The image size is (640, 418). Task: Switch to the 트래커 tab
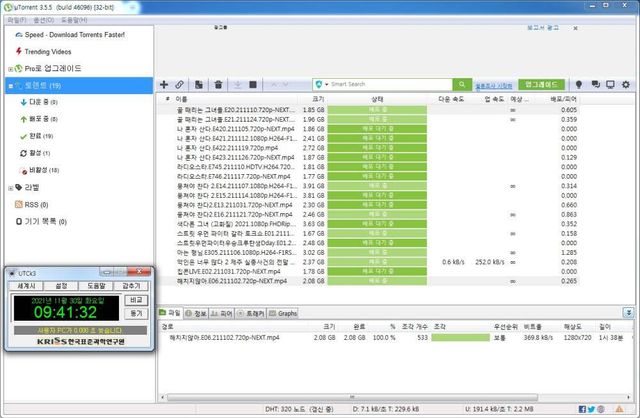click(250, 313)
